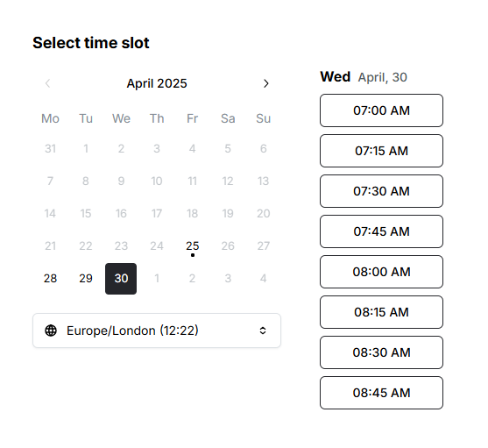The image size is (488, 448).
Task: Expand timezone list using up-down arrows icon
Action: tap(263, 331)
